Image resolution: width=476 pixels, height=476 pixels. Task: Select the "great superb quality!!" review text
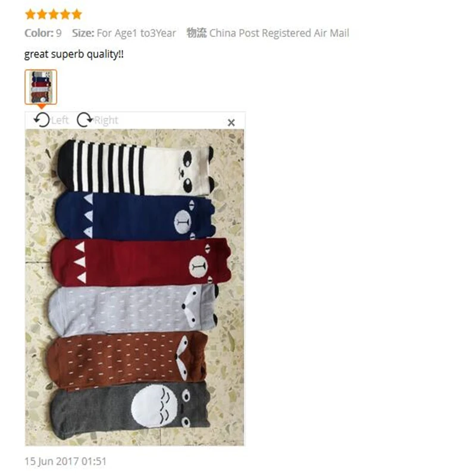point(74,55)
